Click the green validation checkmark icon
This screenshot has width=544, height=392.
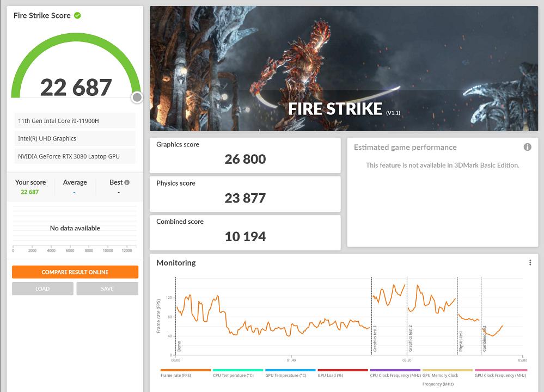pos(77,15)
